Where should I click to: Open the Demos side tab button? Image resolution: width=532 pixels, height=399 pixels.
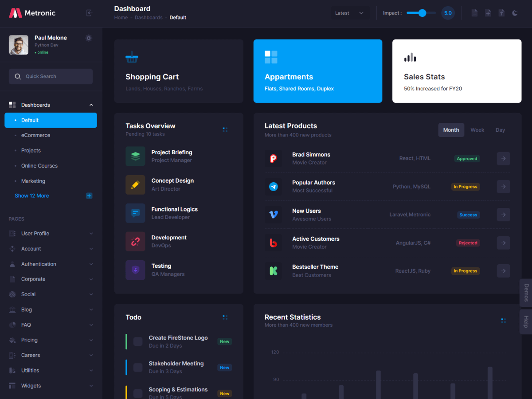[526, 293]
